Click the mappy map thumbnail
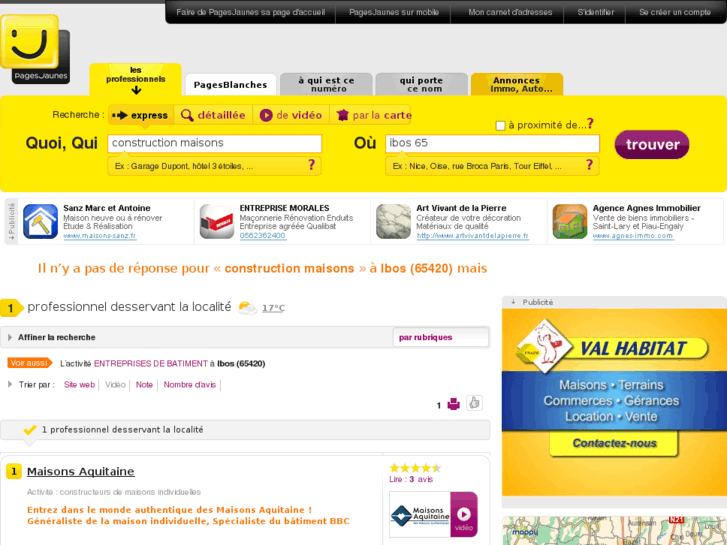 614,531
